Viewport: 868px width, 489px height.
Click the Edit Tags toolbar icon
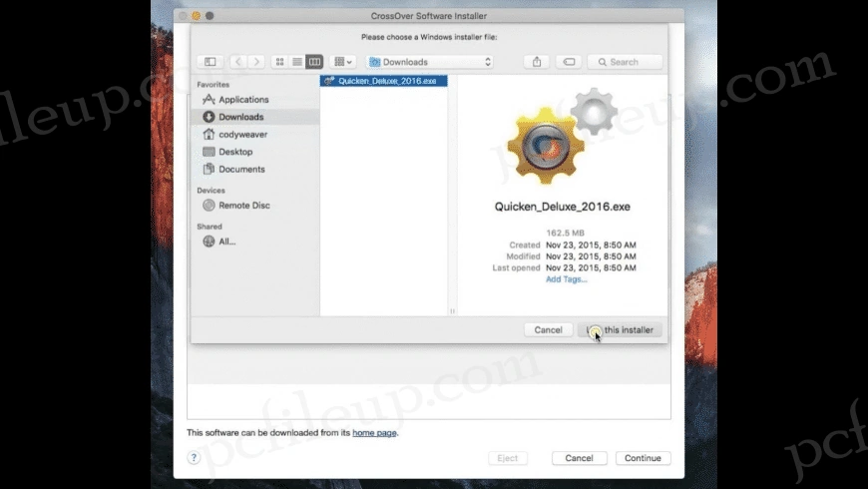pyautogui.click(x=568, y=62)
